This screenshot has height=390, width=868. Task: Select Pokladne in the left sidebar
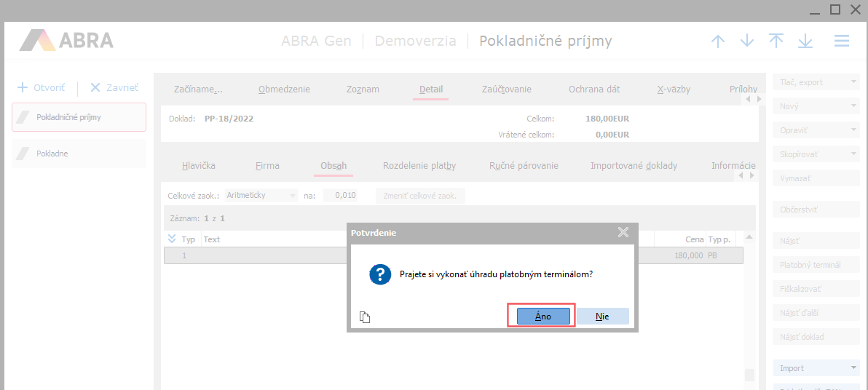pyautogui.click(x=79, y=154)
